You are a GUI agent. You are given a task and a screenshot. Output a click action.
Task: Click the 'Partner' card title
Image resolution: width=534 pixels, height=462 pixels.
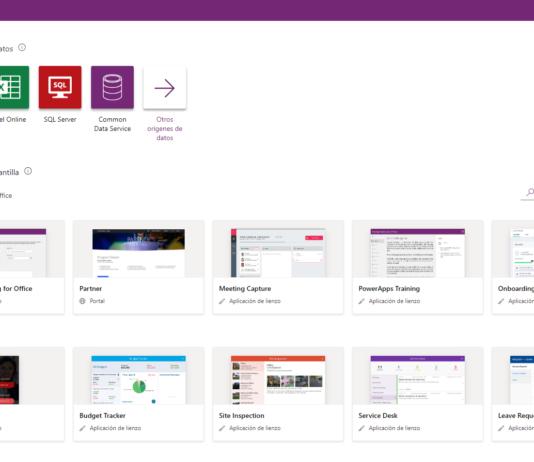click(91, 288)
